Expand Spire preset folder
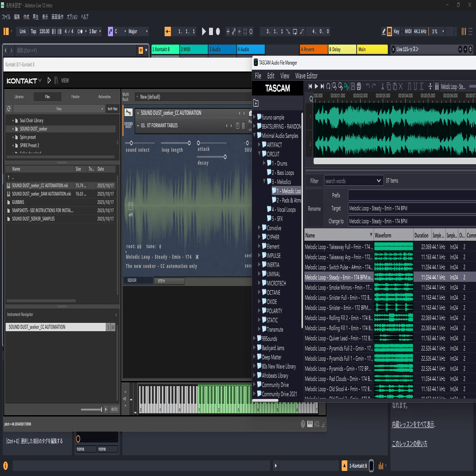 click(13, 137)
